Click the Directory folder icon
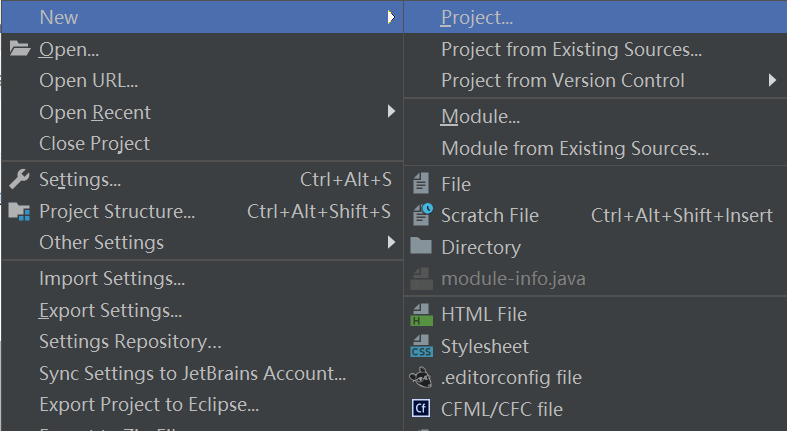Screen dimensions: 787x431 tap(422, 247)
